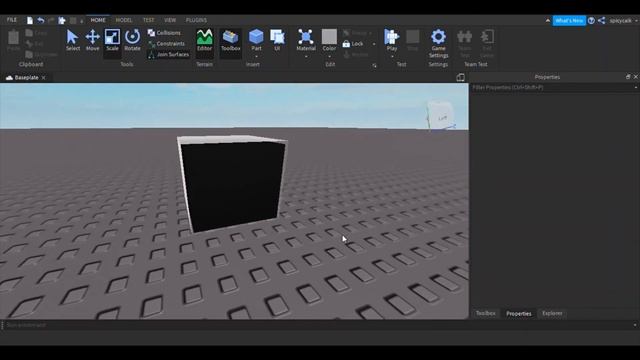Open the Color dropdown arrow
Viewport: 640px width, 360px height.
329,57
